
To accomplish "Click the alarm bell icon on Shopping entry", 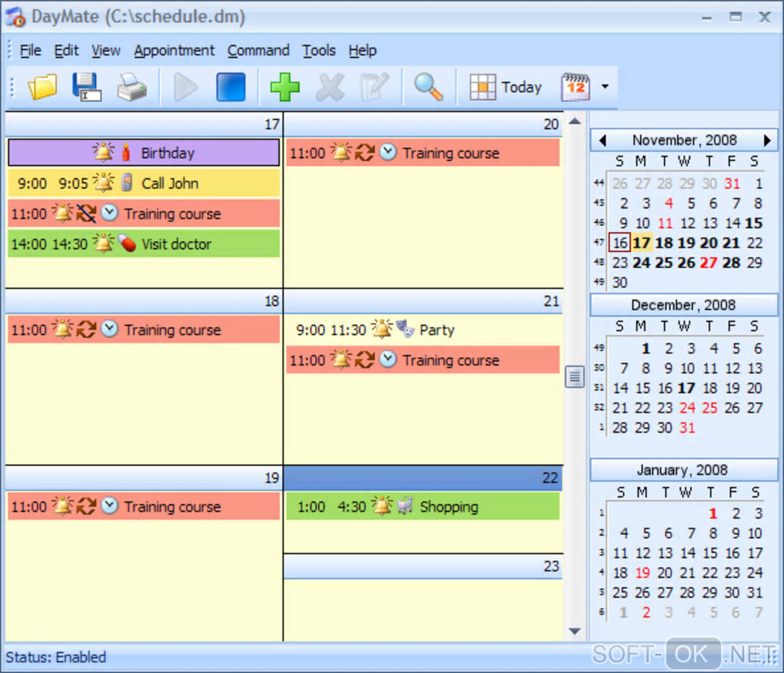I will [382, 506].
